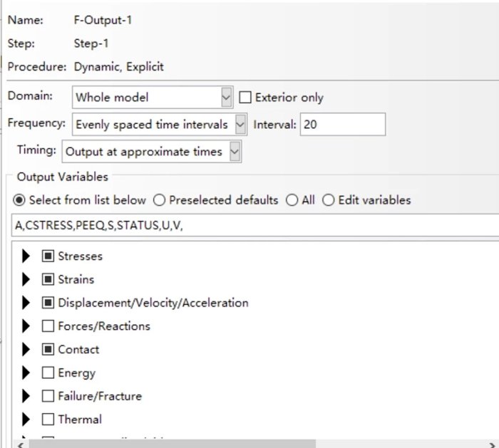499x448 pixels.
Task: Select the All variables radio option
Action: tap(292, 200)
